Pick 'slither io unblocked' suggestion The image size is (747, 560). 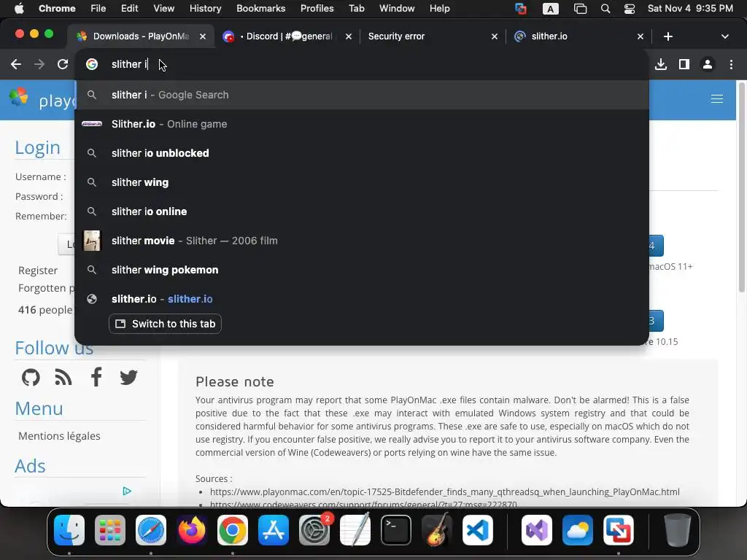pyautogui.click(x=362, y=153)
